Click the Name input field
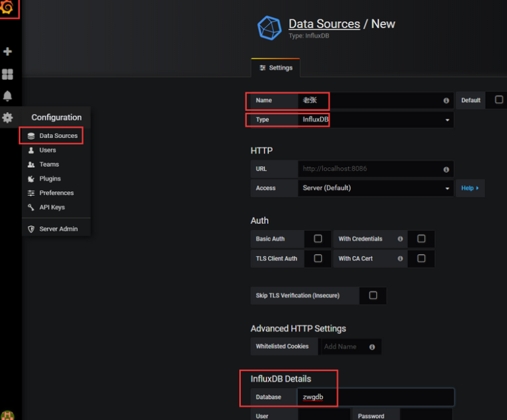 tap(376, 101)
